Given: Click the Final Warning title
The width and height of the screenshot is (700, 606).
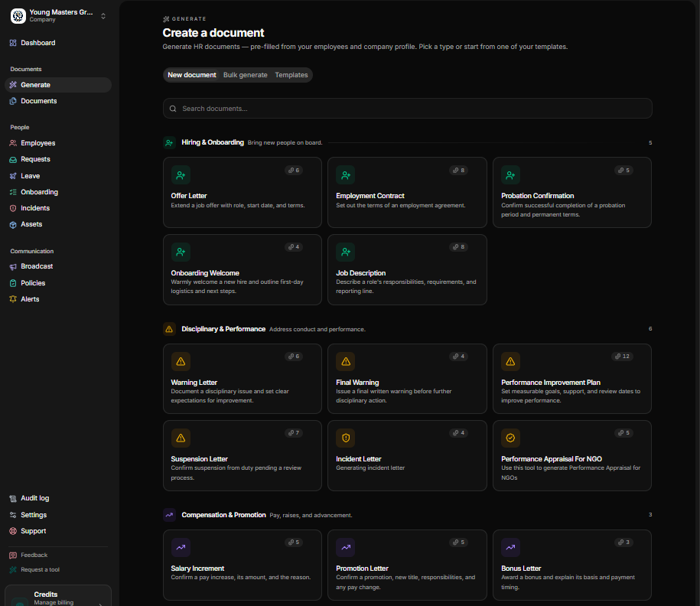Looking at the screenshot, I should coord(357,383).
